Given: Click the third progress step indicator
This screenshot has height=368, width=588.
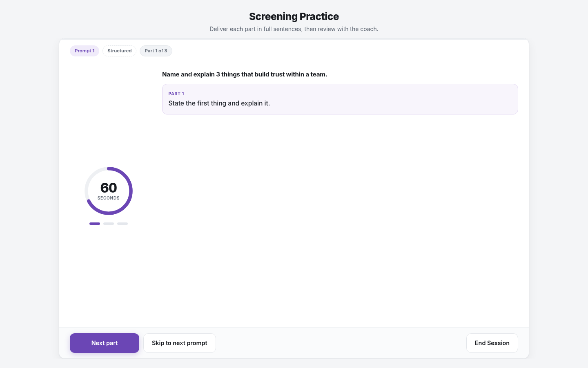Looking at the screenshot, I should 122,224.
